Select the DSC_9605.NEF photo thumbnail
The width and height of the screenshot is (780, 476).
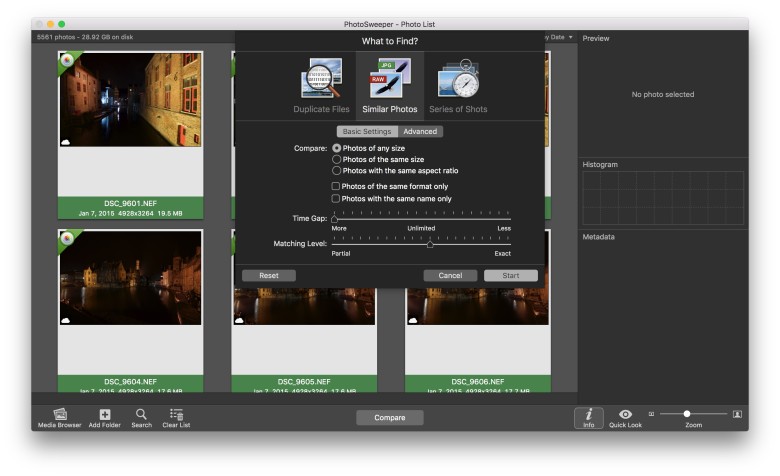[304, 306]
